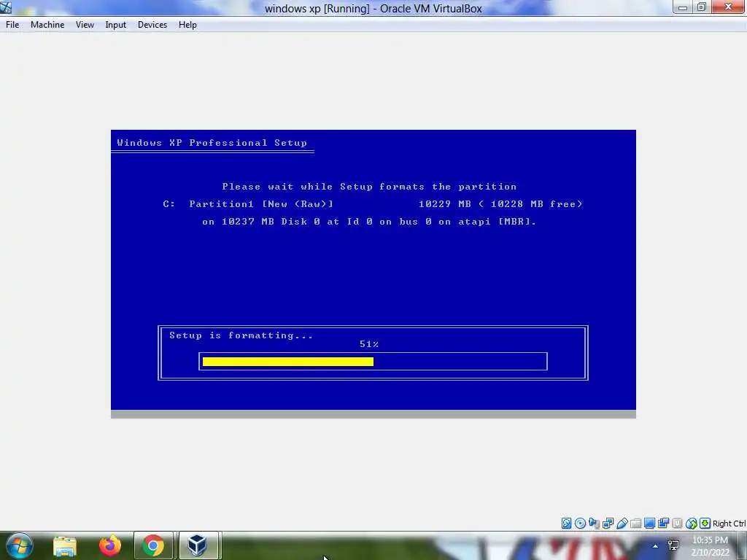The height and width of the screenshot is (560, 747).
Task: Click the mouse integration status icon
Action: click(x=692, y=524)
